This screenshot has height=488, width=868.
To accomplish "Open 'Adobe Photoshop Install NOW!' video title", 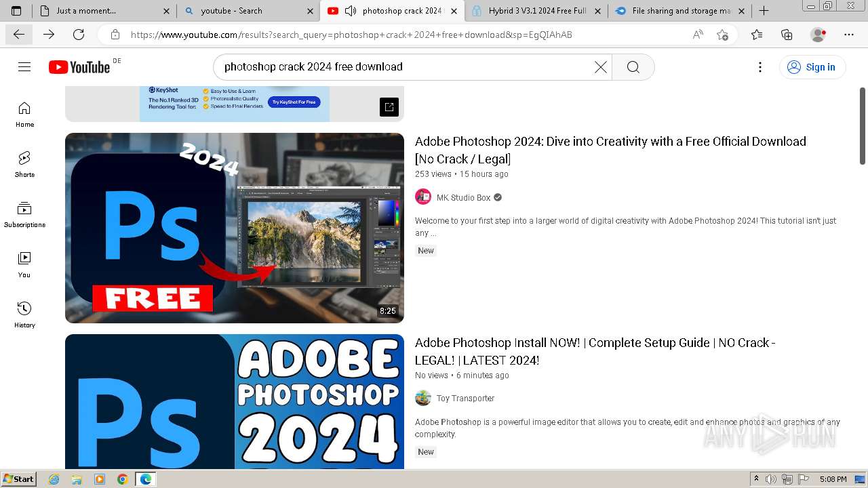I will [x=595, y=351].
